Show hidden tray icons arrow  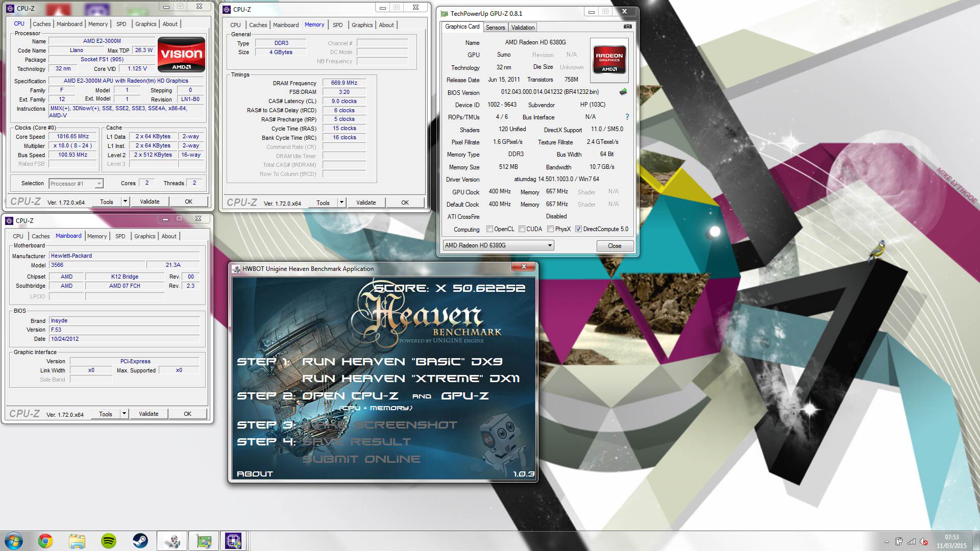pos(887,542)
